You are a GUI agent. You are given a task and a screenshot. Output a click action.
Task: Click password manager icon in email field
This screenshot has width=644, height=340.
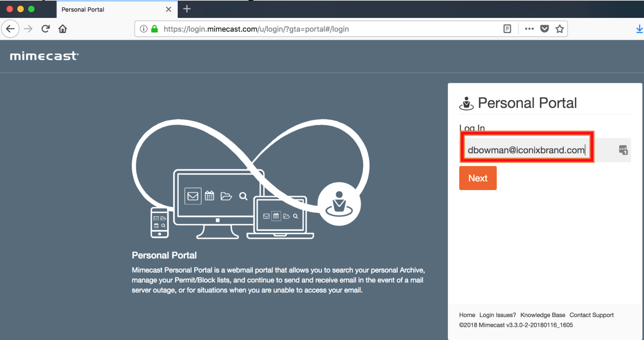click(623, 150)
